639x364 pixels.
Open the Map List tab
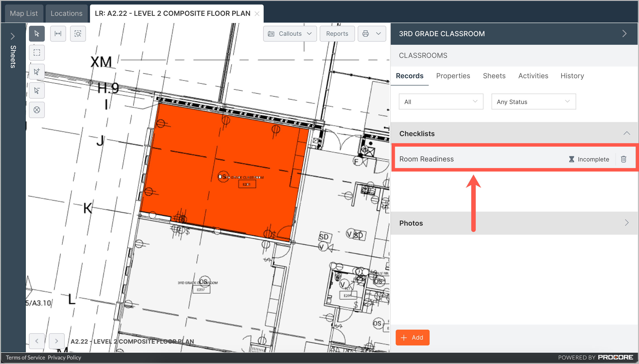coord(24,13)
